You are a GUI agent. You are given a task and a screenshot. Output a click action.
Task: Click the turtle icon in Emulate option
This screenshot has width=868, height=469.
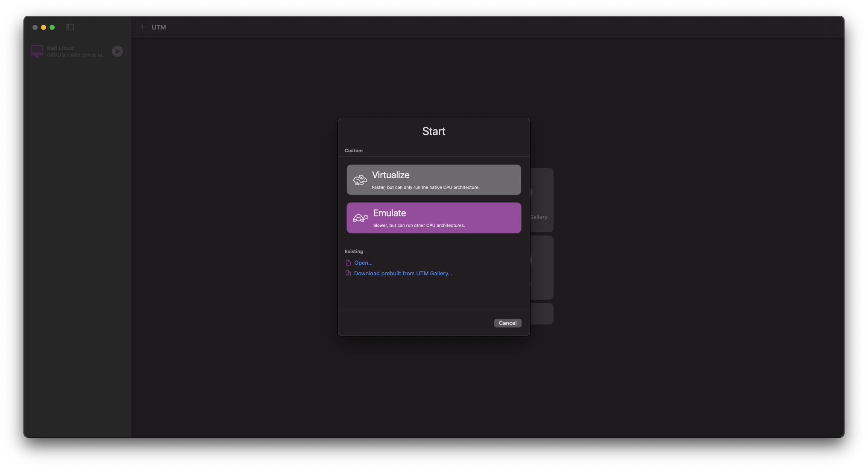[360, 218]
